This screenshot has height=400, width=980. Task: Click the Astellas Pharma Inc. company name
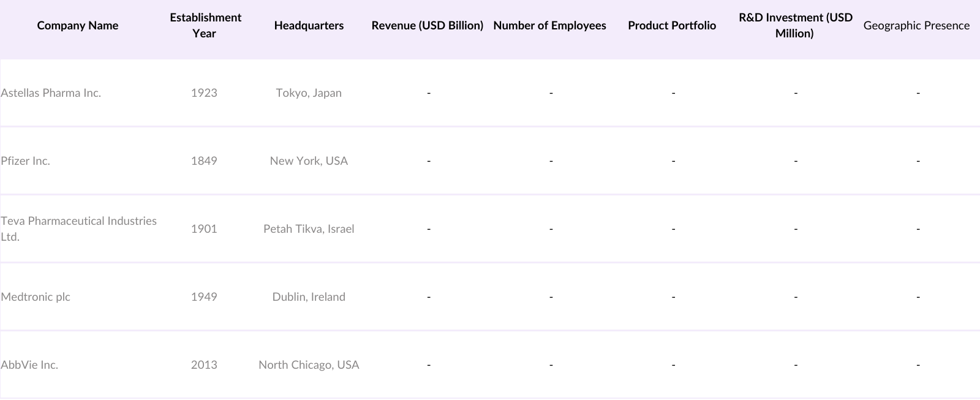point(51,93)
